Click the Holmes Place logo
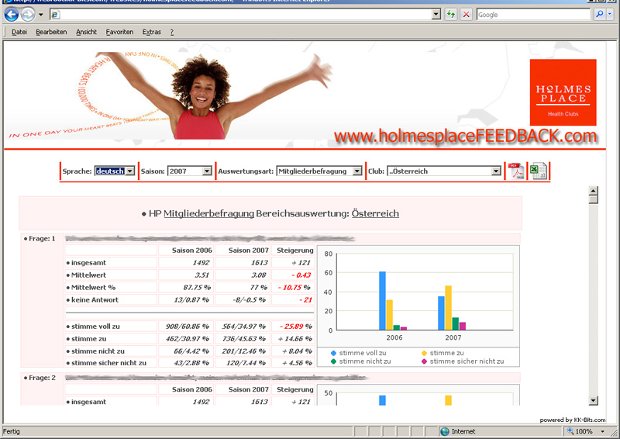The width and height of the screenshot is (620, 439). coord(563,92)
